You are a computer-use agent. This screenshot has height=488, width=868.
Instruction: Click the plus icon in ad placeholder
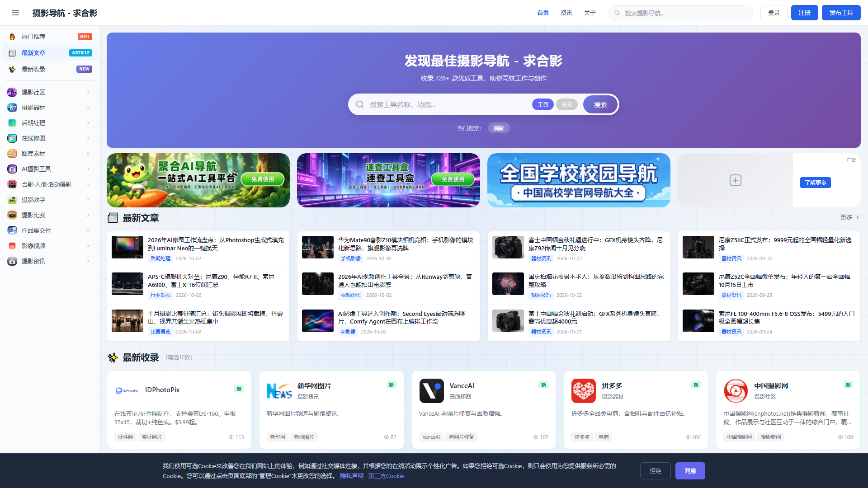(736, 180)
